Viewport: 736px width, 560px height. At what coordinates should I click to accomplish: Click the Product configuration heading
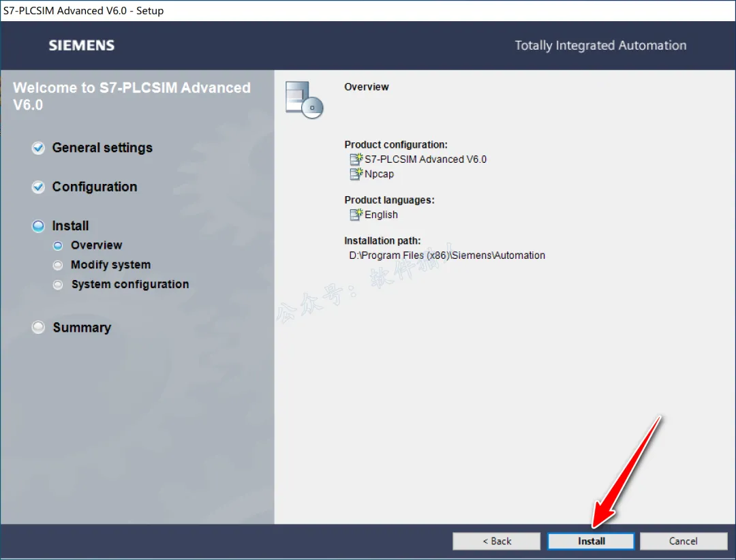396,144
